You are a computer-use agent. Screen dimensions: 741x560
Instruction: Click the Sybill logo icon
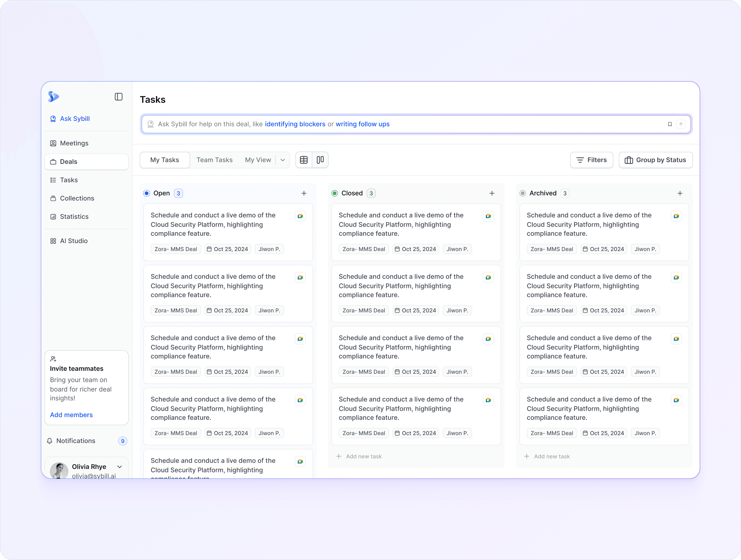point(54,97)
